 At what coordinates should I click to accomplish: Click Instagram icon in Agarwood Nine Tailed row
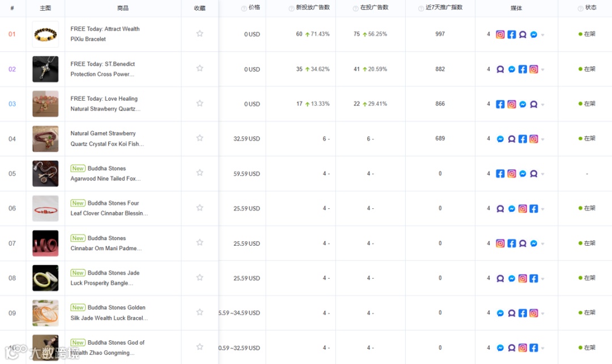click(x=511, y=174)
